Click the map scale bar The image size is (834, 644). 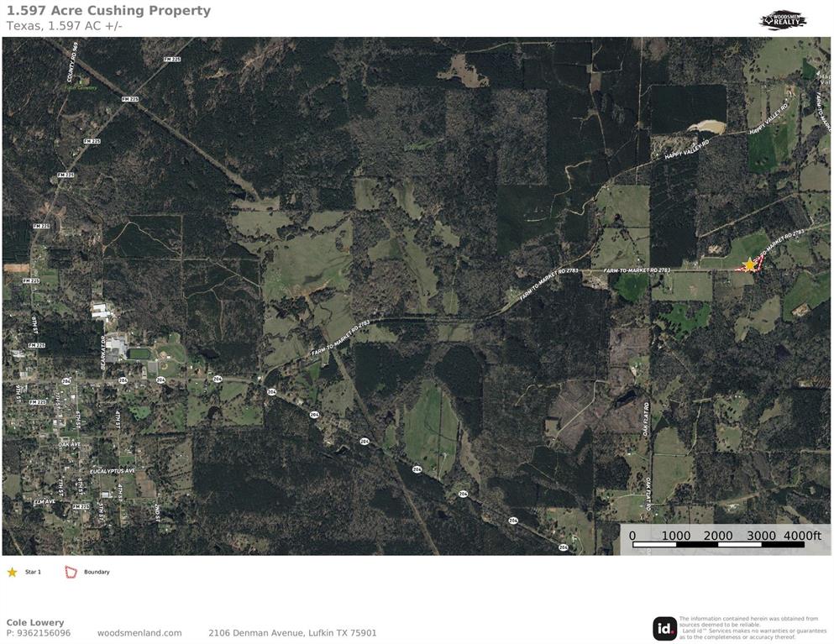[x=718, y=540]
